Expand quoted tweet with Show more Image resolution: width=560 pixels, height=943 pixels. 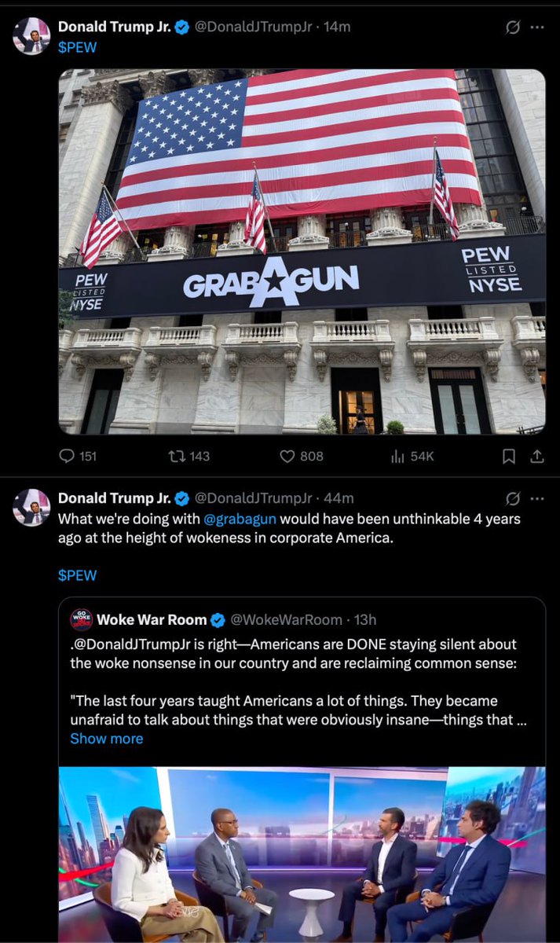107,739
